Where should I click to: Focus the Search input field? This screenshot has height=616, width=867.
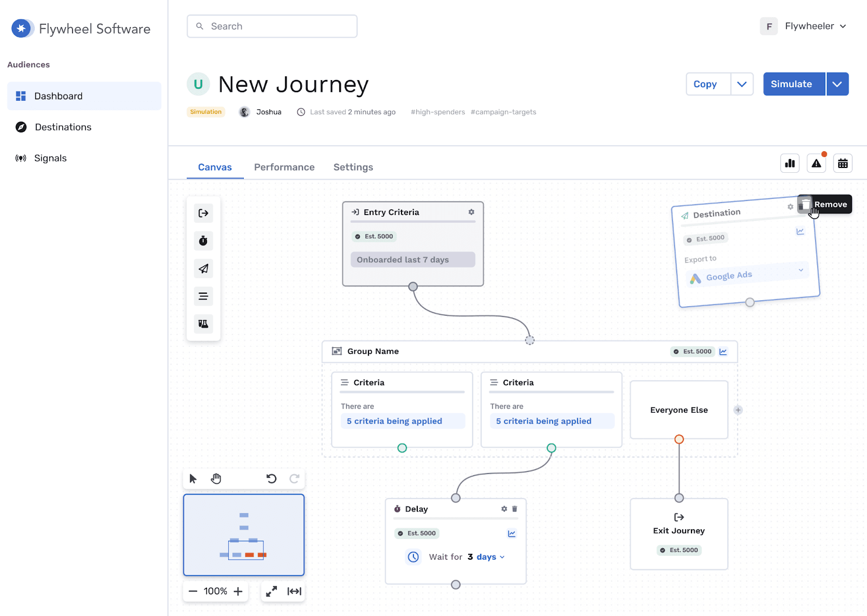click(272, 26)
